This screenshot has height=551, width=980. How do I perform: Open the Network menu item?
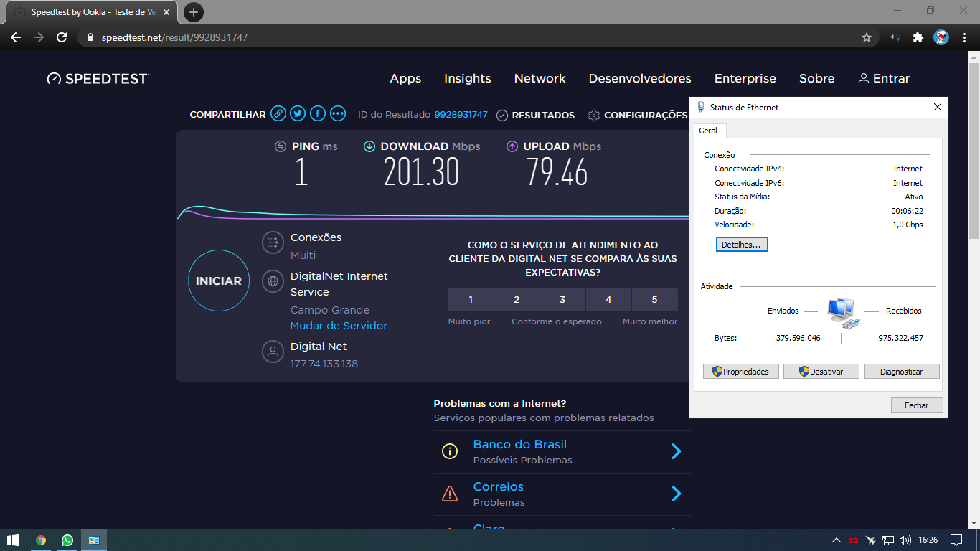point(540,78)
